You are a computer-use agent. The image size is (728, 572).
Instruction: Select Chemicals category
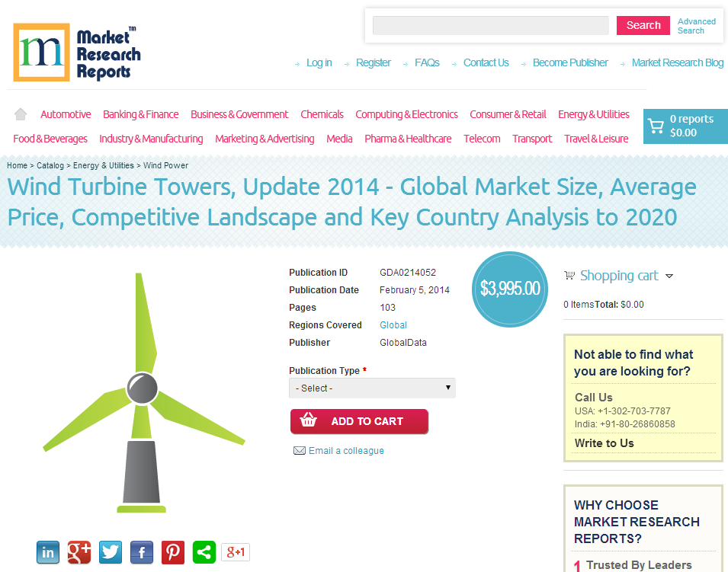[322, 114]
